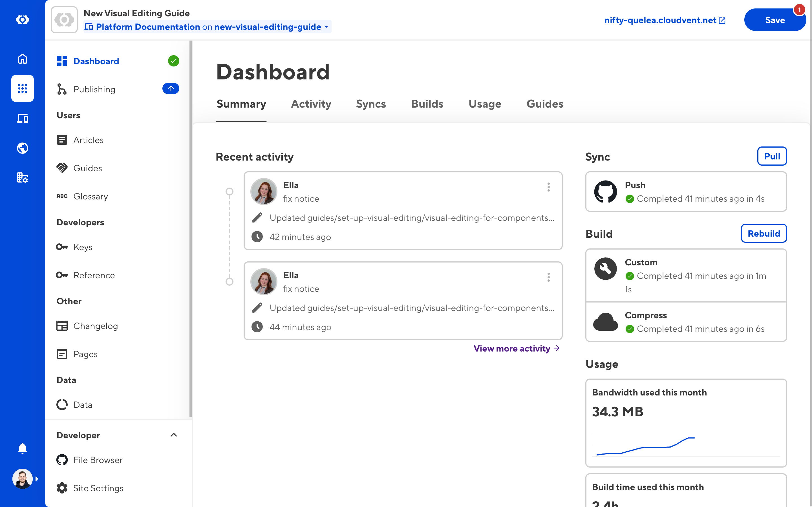Click the home icon in left rail
The image size is (812, 507).
click(x=23, y=59)
